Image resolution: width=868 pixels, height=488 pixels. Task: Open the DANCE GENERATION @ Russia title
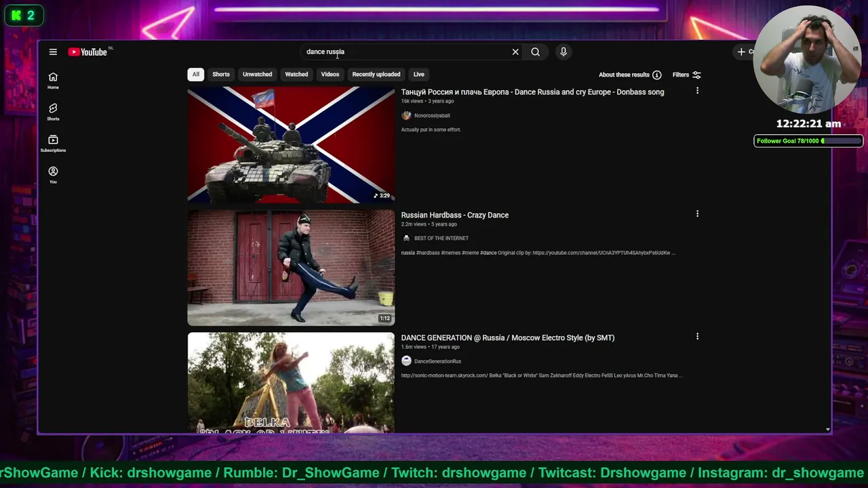pos(507,338)
